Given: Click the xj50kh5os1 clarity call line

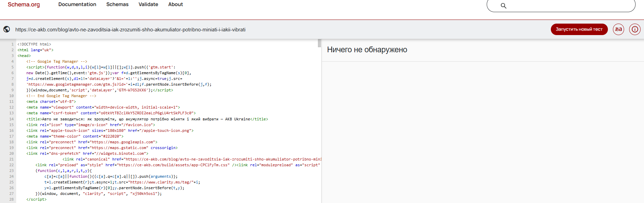Looking at the screenshot, I should [99, 194].
